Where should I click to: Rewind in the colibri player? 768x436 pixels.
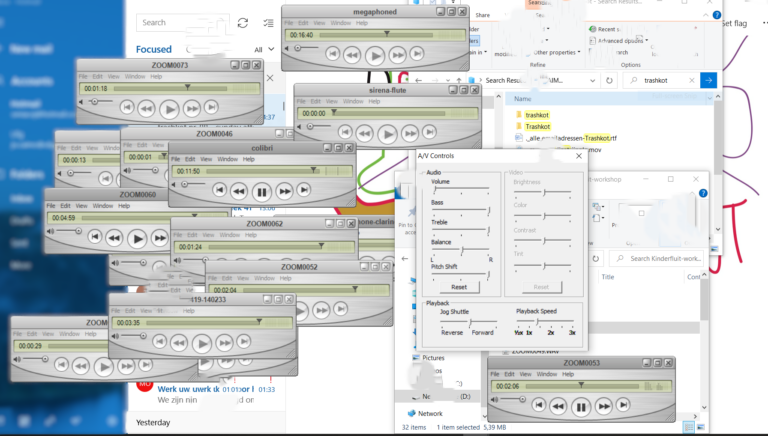(239, 191)
